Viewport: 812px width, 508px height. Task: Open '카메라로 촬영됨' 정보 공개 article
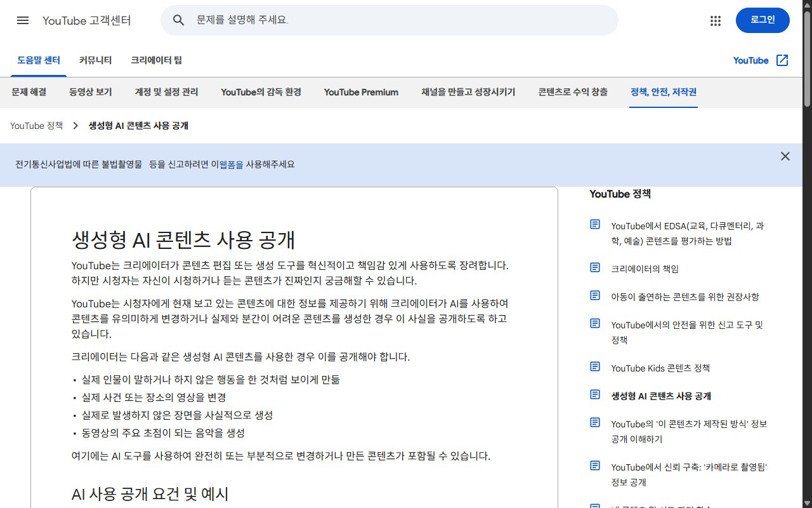(690, 475)
